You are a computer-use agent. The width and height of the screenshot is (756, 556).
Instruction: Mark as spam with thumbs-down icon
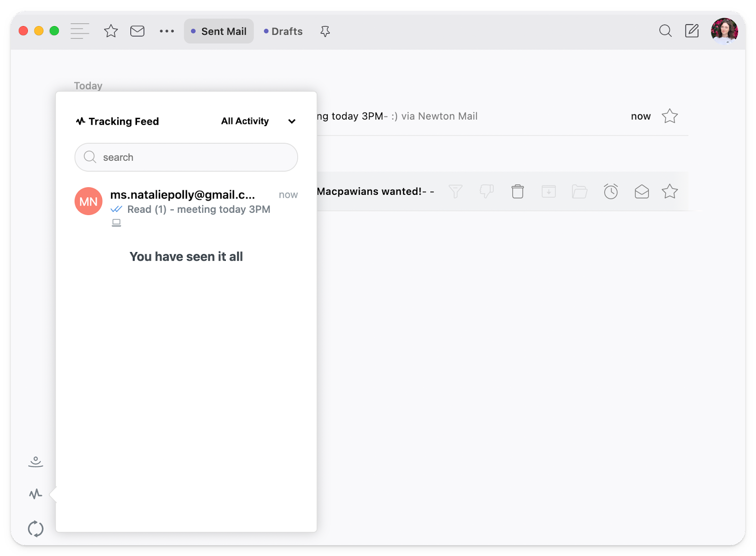(487, 191)
